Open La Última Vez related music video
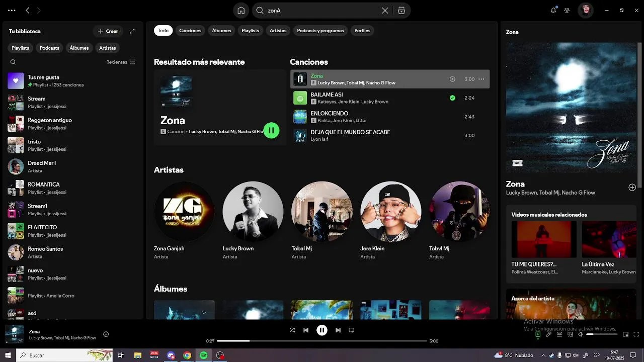Screen dimensions: 644x362 (x=609, y=248)
